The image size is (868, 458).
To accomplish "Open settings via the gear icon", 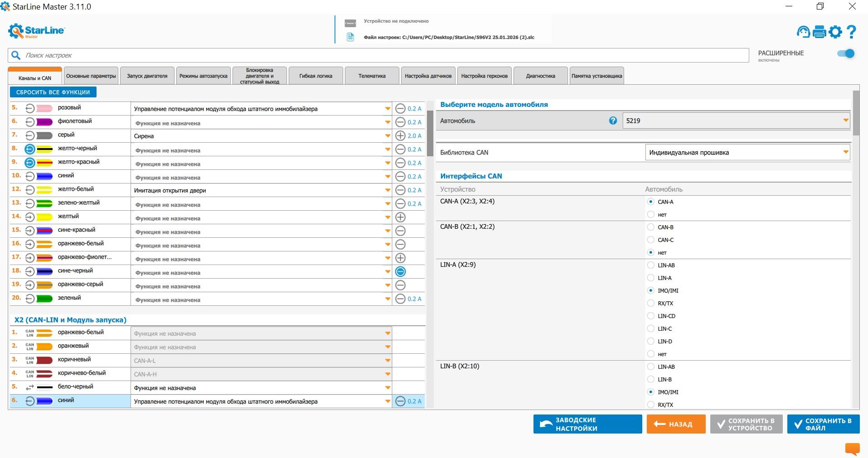I will 835,32.
